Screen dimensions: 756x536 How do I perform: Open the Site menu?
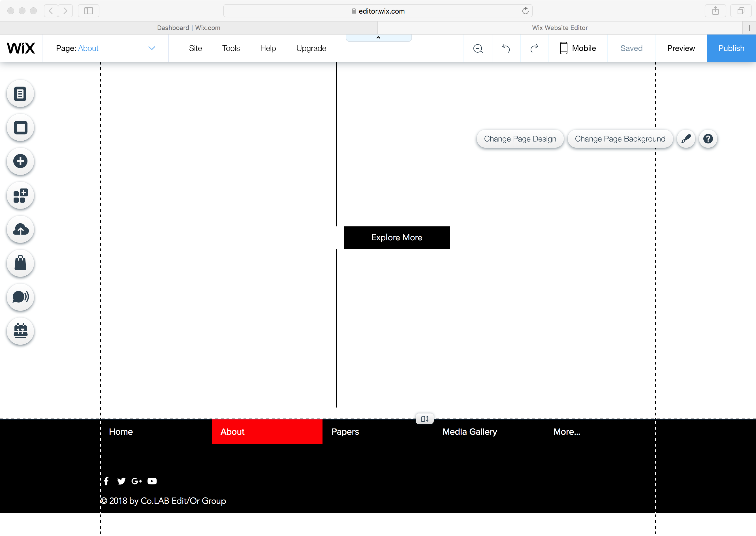195,48
